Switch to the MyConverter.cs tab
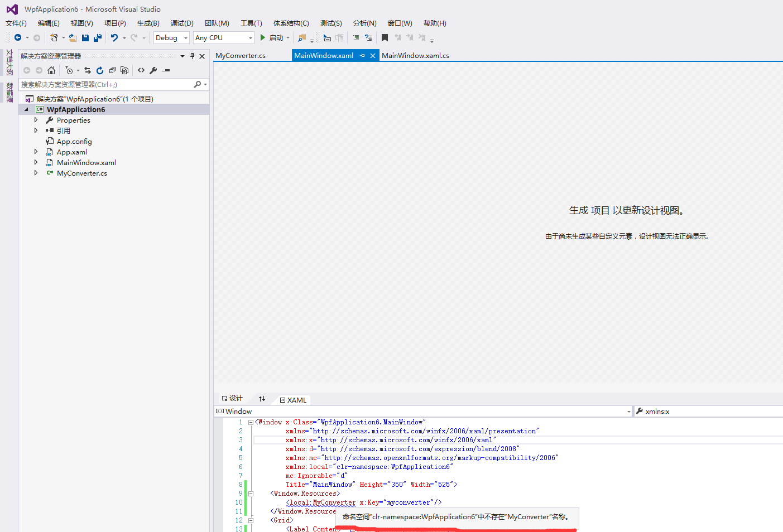 coord(241,56)
